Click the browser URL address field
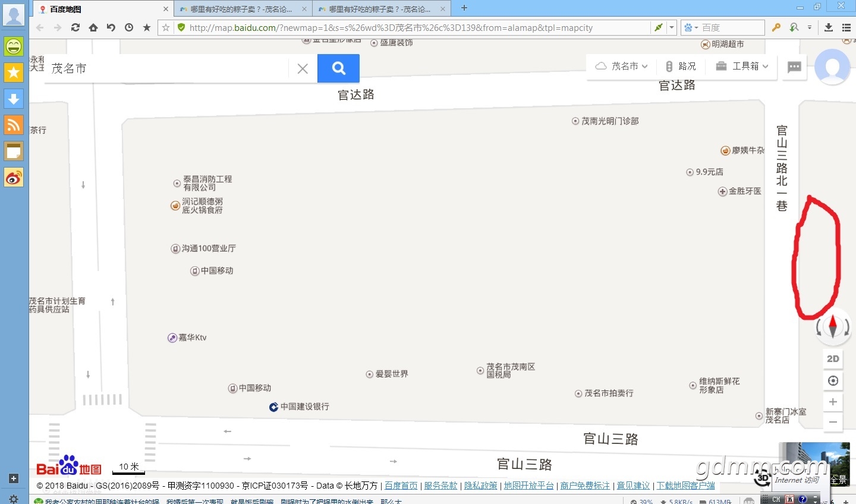The width and height of the screenshot is (856, 504). click(418, 27)
